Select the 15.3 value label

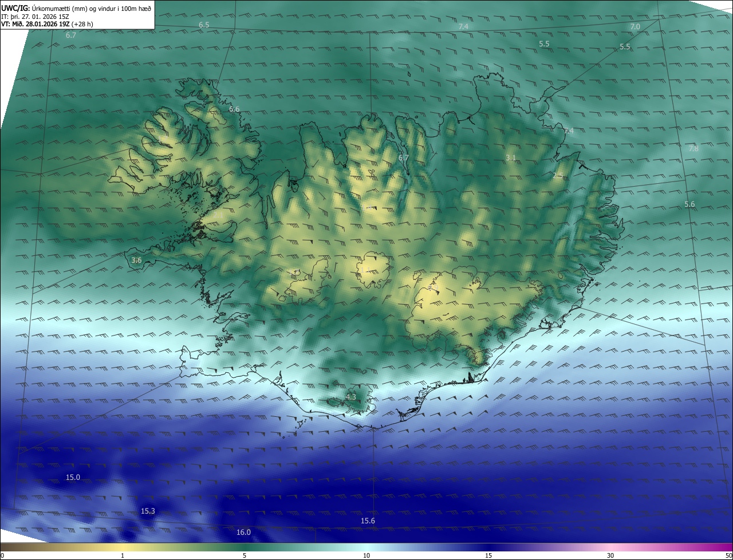148,511
